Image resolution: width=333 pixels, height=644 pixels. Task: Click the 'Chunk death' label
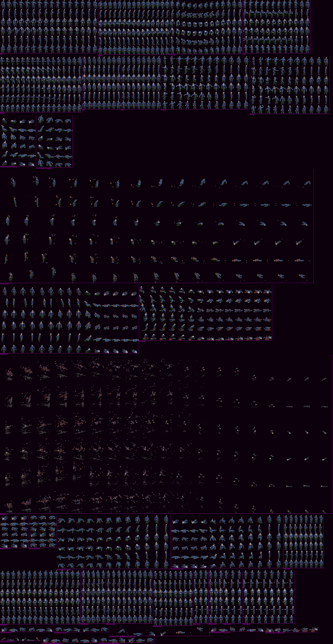tap(5, 284)
